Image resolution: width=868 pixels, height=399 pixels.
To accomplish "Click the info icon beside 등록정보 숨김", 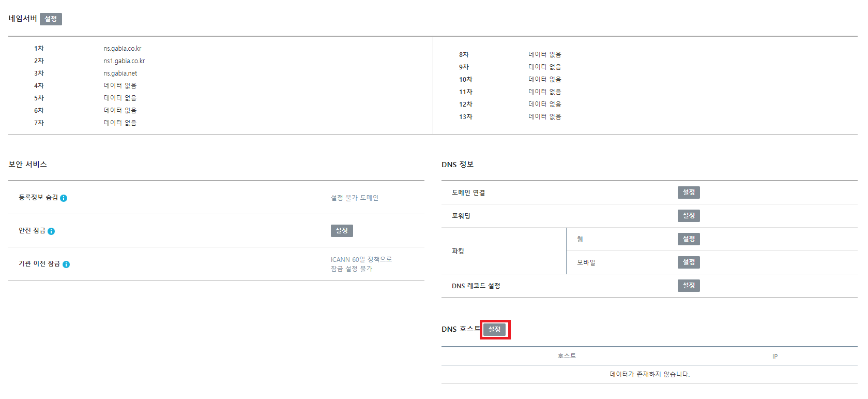I will (64, 198).
